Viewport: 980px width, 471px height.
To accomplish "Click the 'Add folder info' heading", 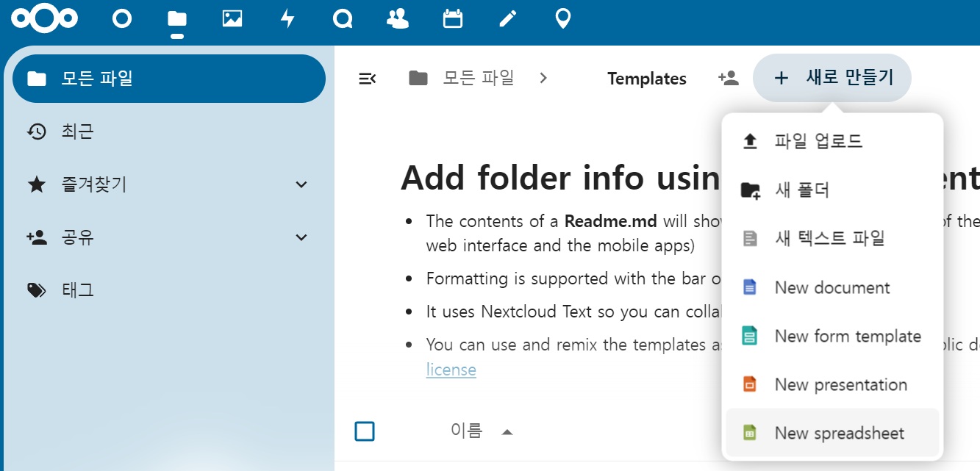I will pos(562,178).
